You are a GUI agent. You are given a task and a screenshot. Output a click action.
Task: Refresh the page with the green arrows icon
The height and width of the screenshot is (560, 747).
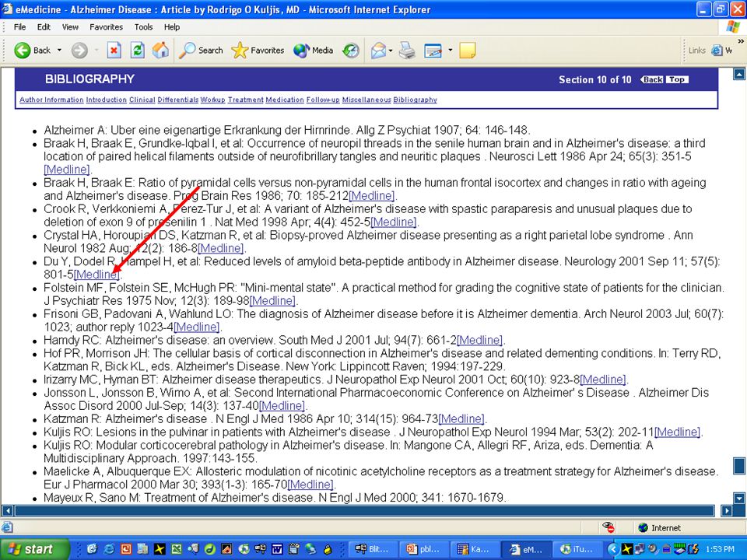coord(138,50)
